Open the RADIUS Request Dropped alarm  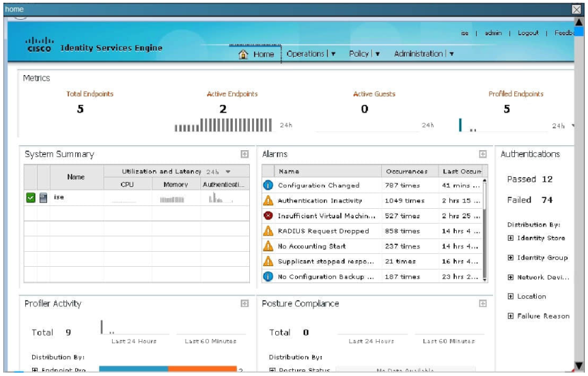coord(323,231)
